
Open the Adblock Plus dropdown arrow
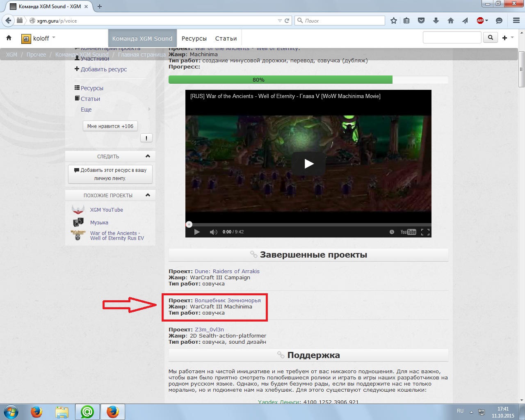[487, 21]
